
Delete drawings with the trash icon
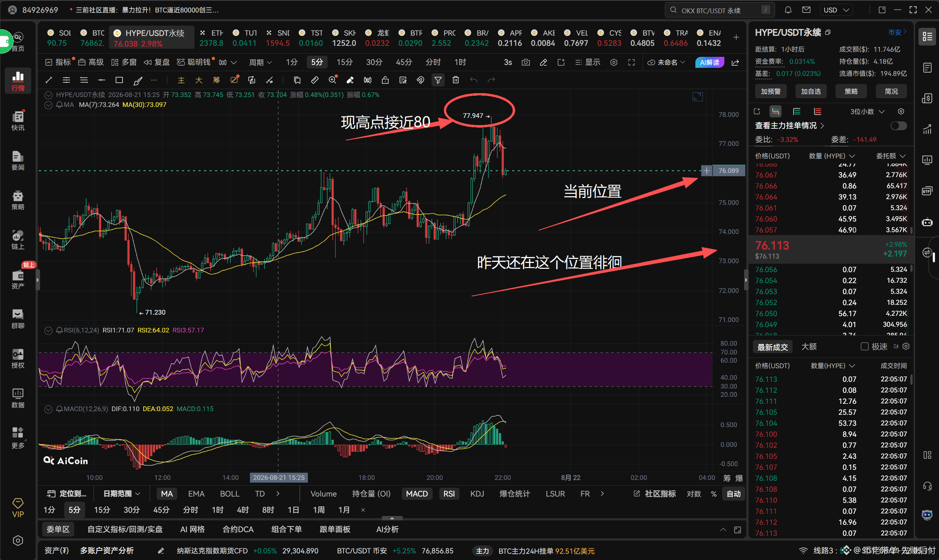point(456,80)
